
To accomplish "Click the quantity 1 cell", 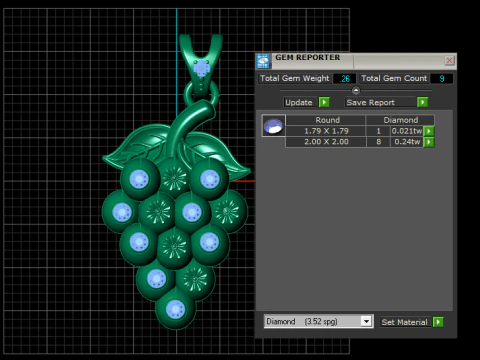I will coord(378,131).
